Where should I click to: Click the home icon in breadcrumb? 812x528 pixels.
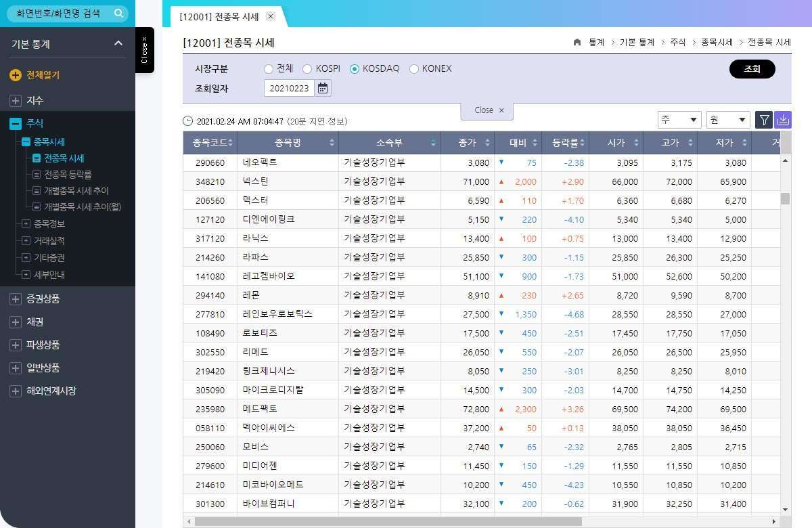tap(577, 43)
